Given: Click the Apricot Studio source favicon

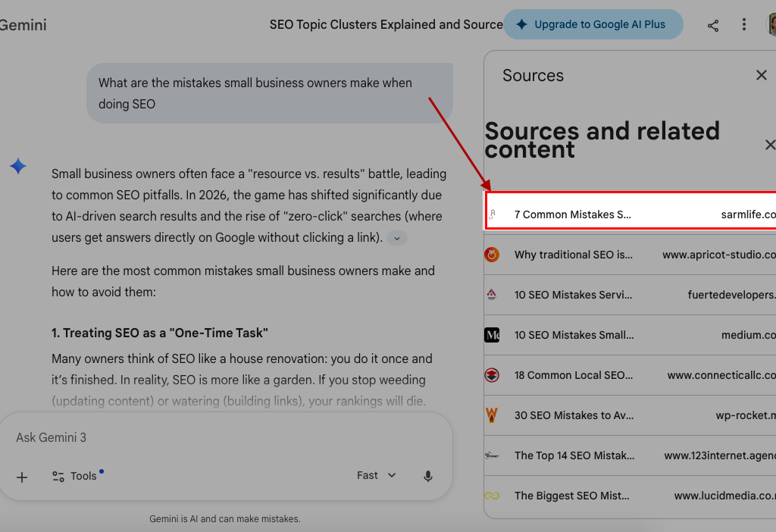Looking at the screenshot, I should click(492, 255).
